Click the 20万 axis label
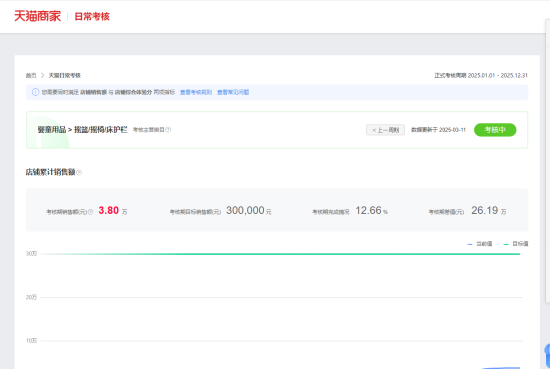 click(x=31, y=297)
